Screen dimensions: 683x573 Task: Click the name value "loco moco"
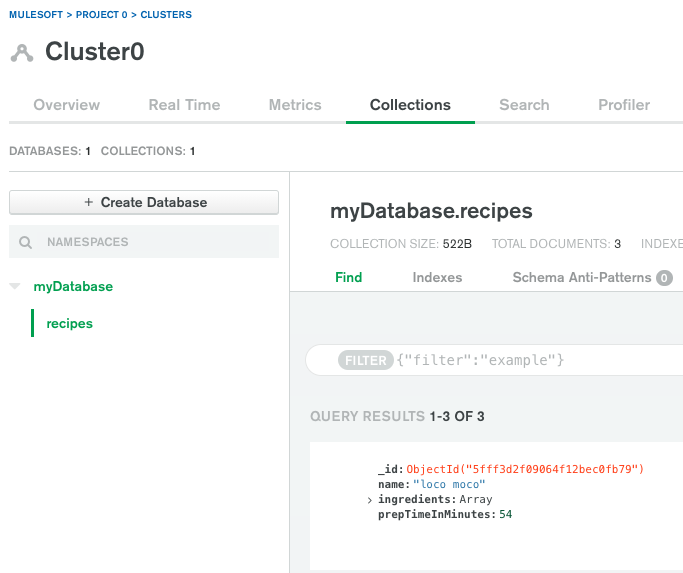(x=449, y=485)
